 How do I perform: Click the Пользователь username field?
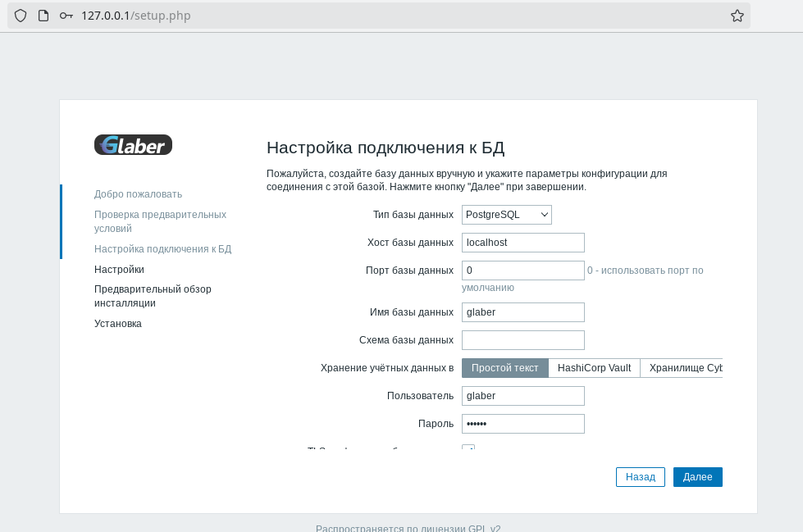coord(522,396)
